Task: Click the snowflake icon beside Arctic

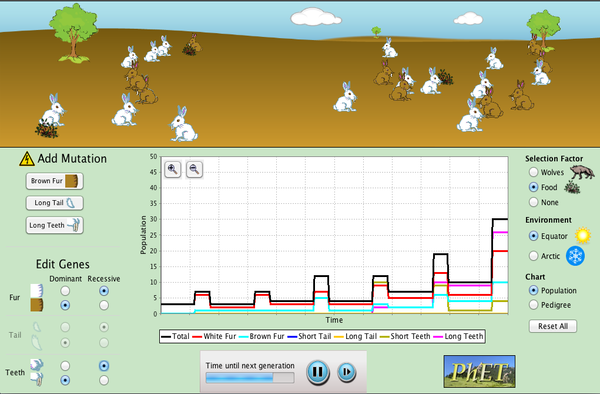Action: [x=575, y=256]
